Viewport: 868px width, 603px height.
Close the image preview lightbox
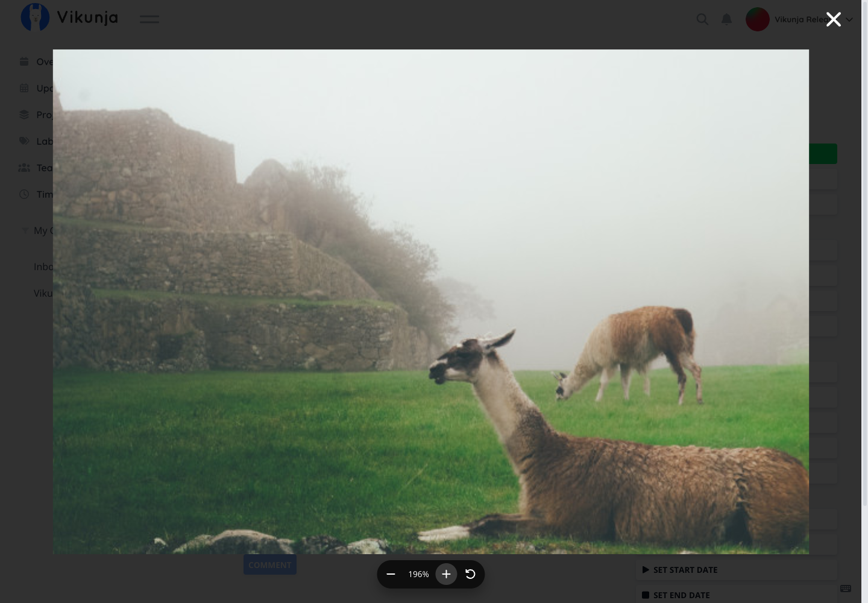(x=833, y=19)
